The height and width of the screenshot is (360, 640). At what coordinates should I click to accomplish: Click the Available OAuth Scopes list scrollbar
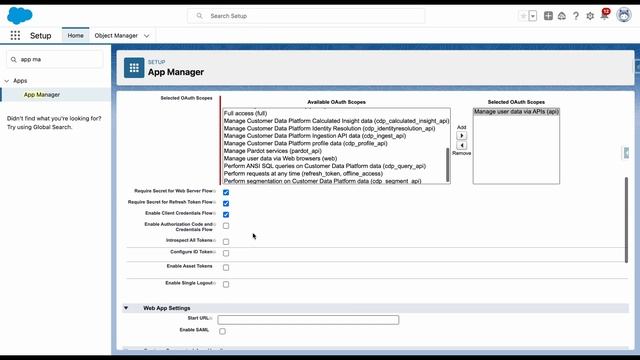448,164
